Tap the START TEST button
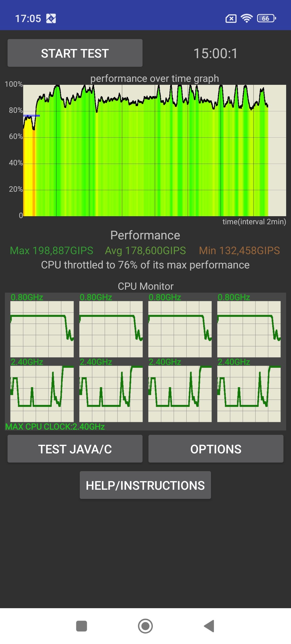 75,53
